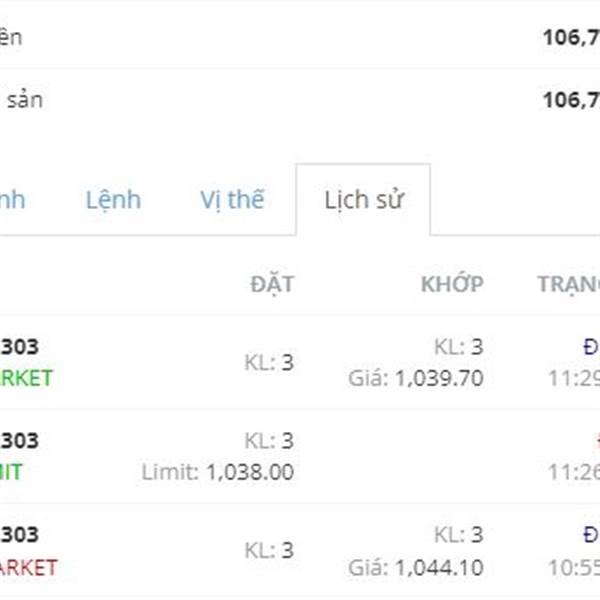
Task: Open the partially visible tab left of Lệnh
Action: pyautogui.click(x=12, y=200)
